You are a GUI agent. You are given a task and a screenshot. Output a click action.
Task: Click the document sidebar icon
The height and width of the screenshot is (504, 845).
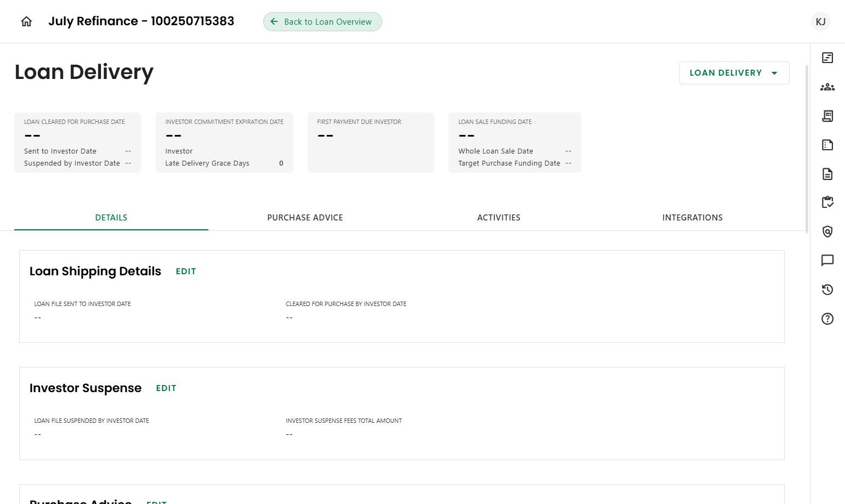(827, 174)
